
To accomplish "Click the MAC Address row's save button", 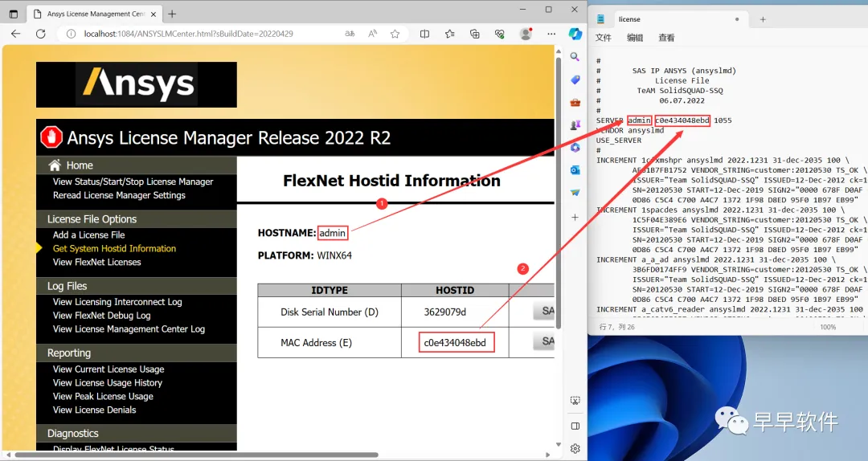I will tap(545, 341).
